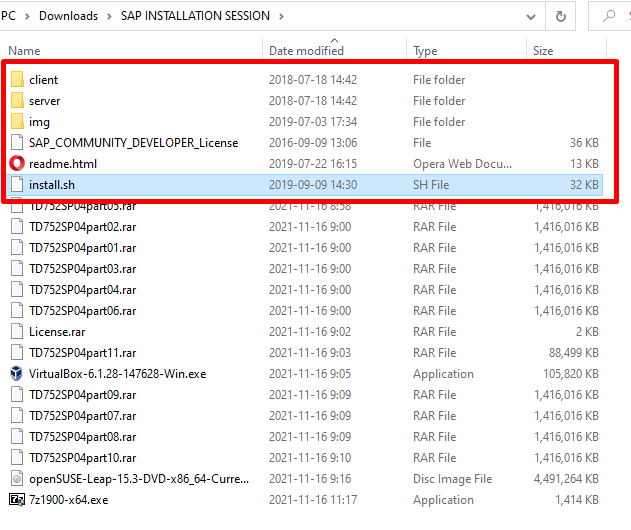The height and width of the screenshot is (530, 631).
Task: Select TD752SP04part10.rar file name
Action: 82,458
